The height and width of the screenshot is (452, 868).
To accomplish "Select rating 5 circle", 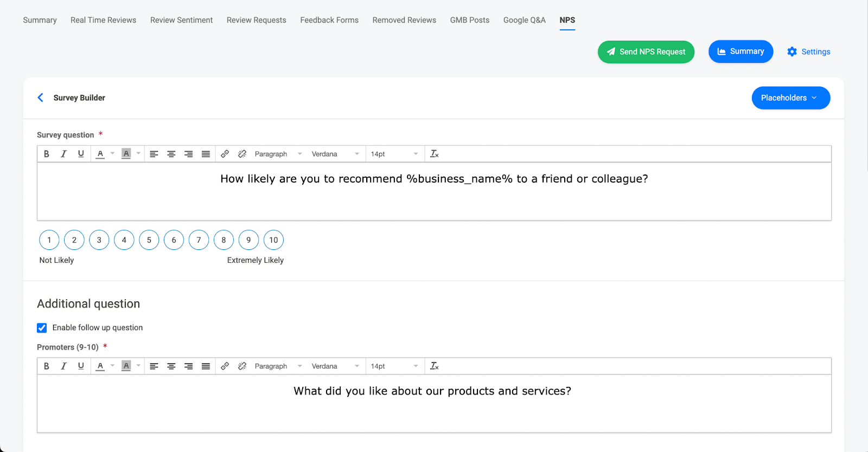I will click(149, 240).
